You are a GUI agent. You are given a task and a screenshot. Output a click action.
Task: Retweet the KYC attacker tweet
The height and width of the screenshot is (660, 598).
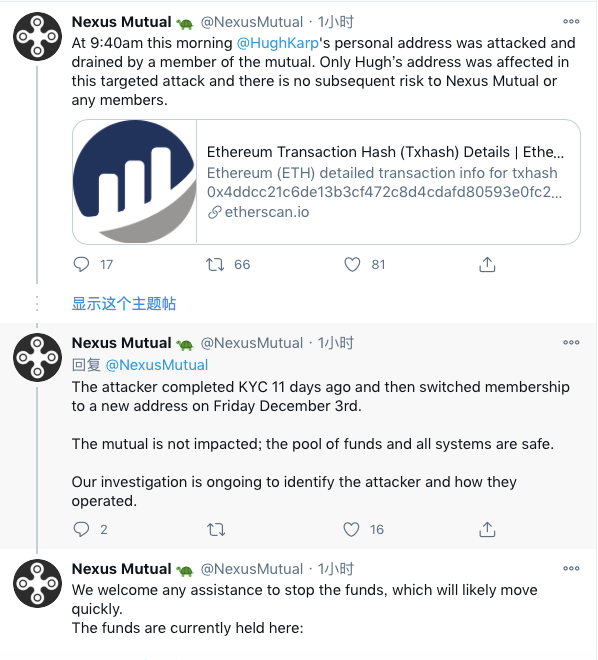(216, 529)
